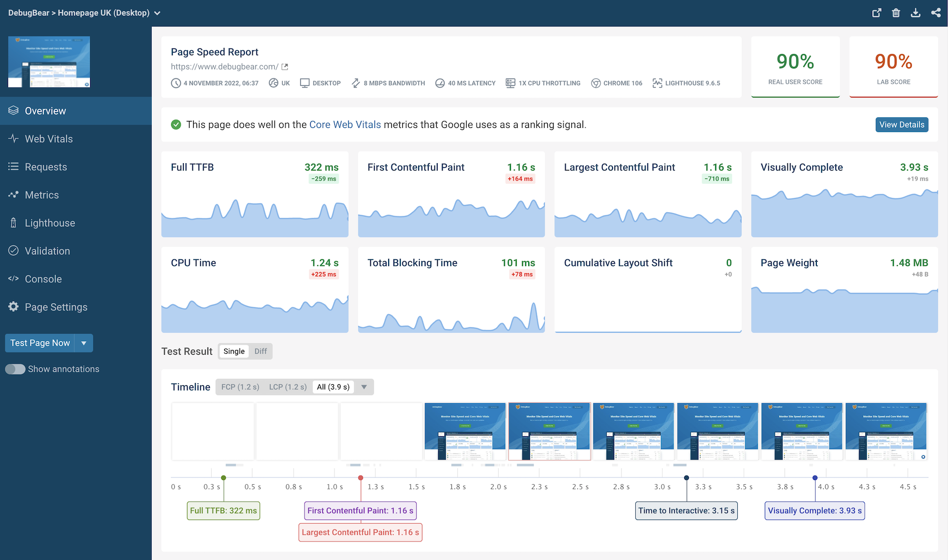
Task: Click the View Details button
Action: (902, 125)
